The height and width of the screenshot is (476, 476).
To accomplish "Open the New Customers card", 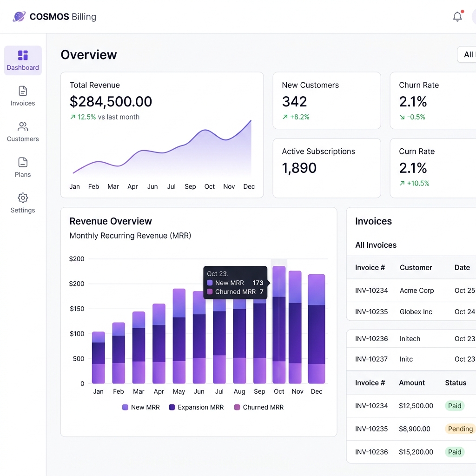I will pos(327,100).
